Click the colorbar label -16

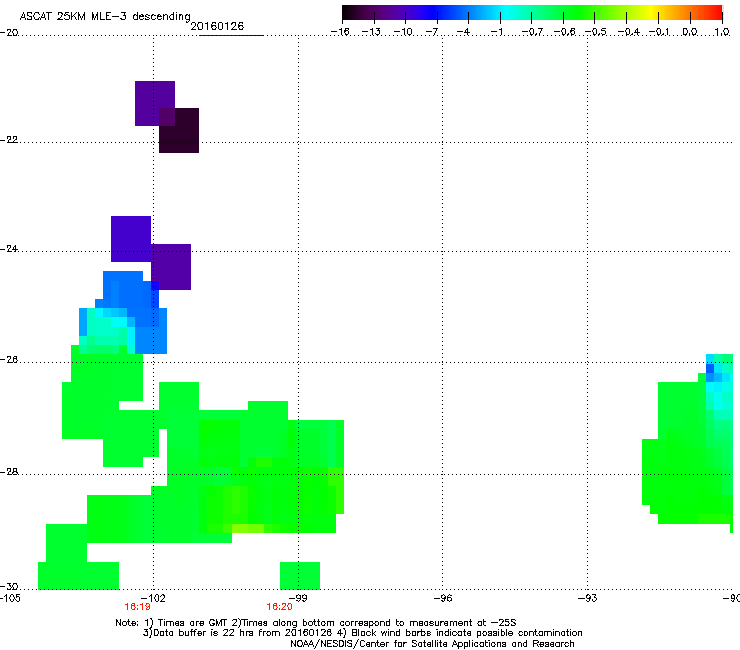[340, 32]
